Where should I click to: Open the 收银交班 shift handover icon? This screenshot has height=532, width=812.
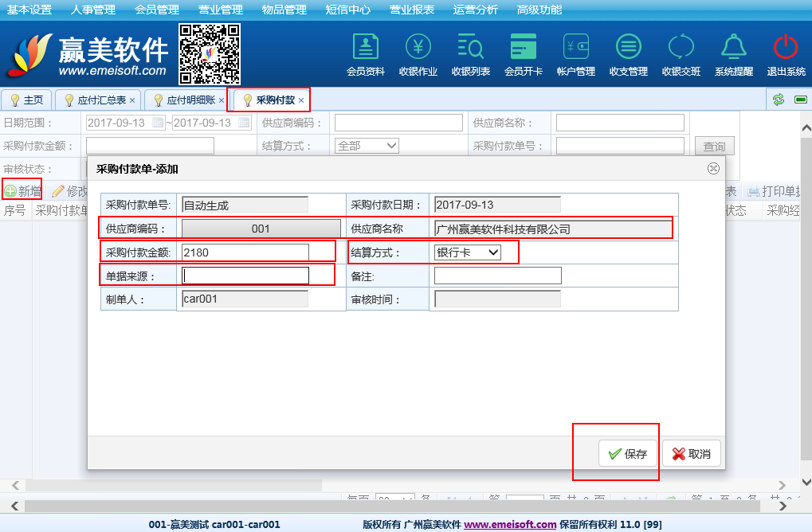pos(681,48)
